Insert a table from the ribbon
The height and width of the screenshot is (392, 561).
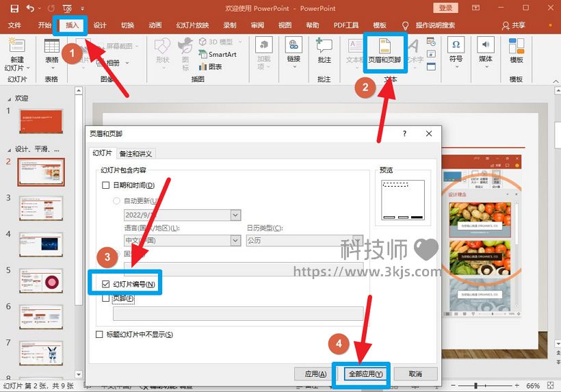point(52,46)
